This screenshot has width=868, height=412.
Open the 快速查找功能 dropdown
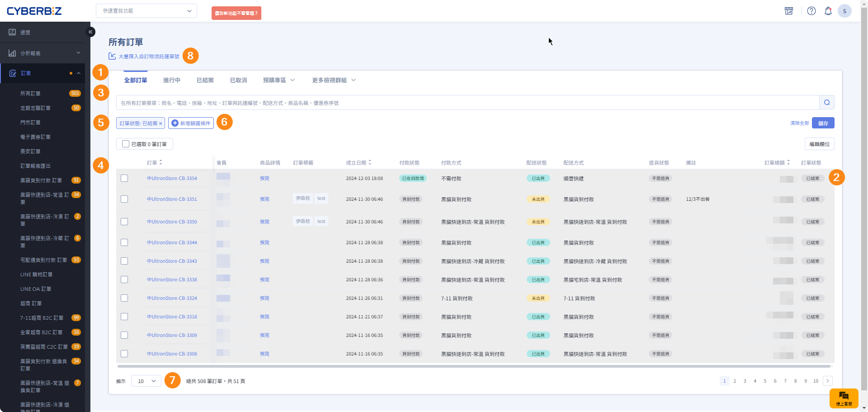(x=146, y=11)
